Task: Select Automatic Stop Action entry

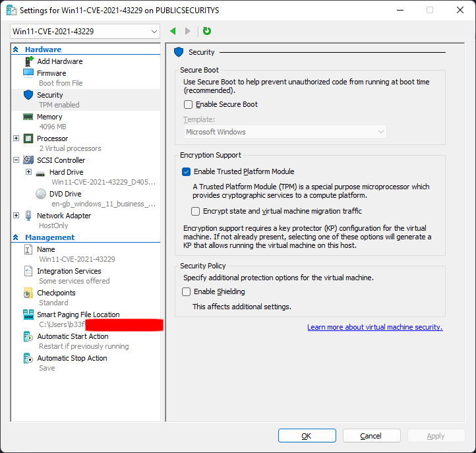Action: (72, 358)
